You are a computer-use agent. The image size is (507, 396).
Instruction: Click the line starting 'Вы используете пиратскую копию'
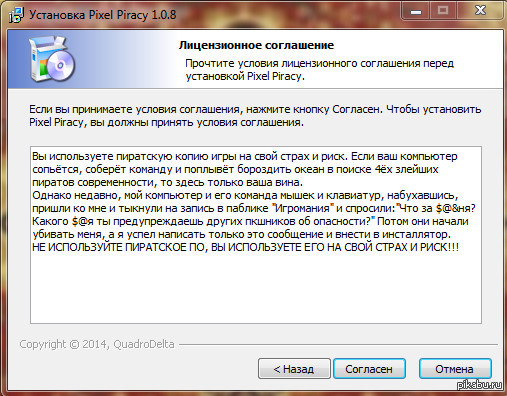[245, 156]
